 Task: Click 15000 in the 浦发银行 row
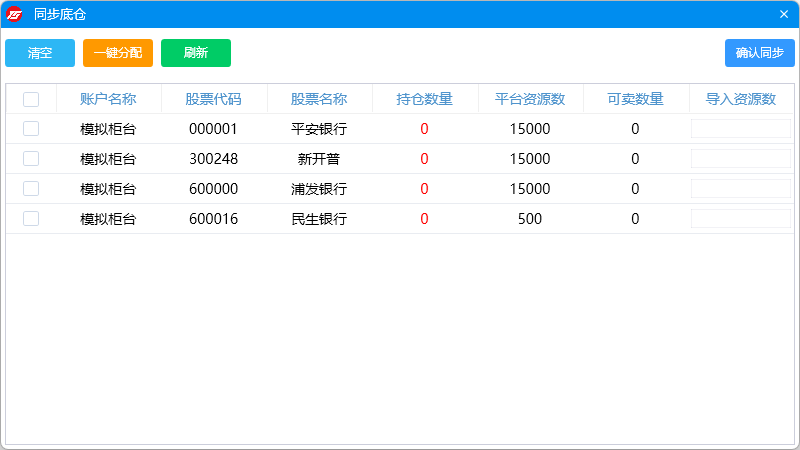click(x=530, y=189)
